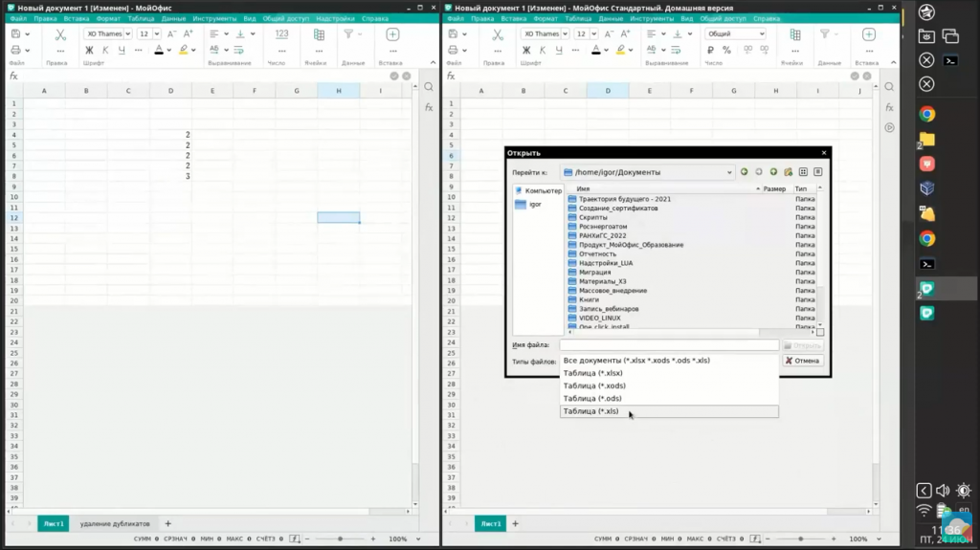This screenshot has height=550, width=980.
Task: Toggle bold Ж in right window
Action: [526, 50]
